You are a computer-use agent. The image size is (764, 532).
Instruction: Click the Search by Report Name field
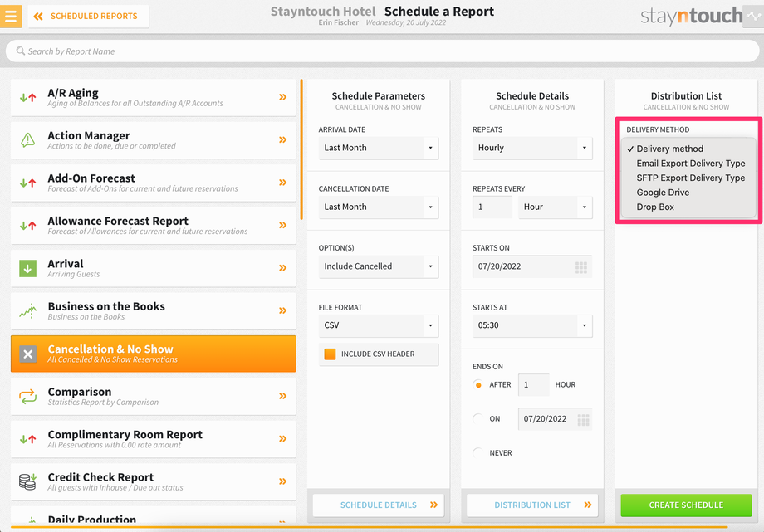(x=382, y=51)
